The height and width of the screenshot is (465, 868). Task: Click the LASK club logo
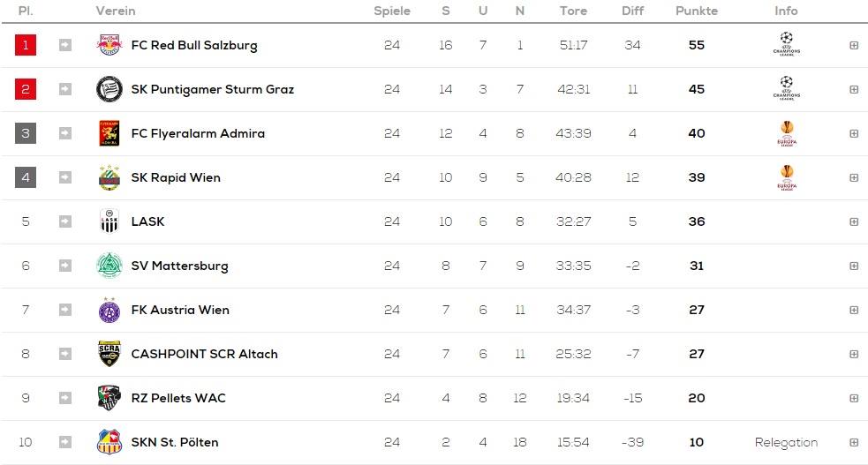pos(109,221)
